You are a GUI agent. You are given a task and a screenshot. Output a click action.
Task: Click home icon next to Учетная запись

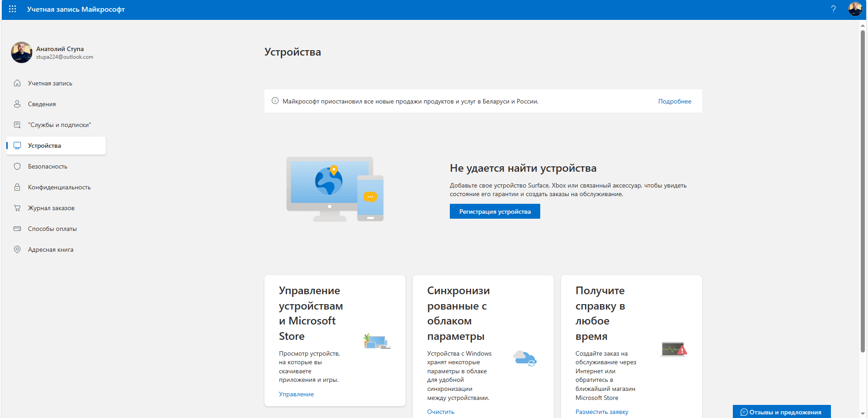click(17, 83)
